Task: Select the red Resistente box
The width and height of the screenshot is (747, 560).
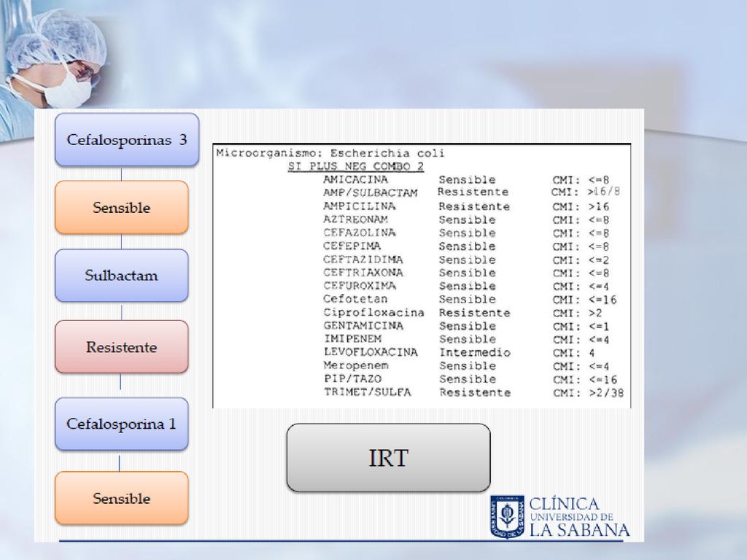Action: pos(122,346)
